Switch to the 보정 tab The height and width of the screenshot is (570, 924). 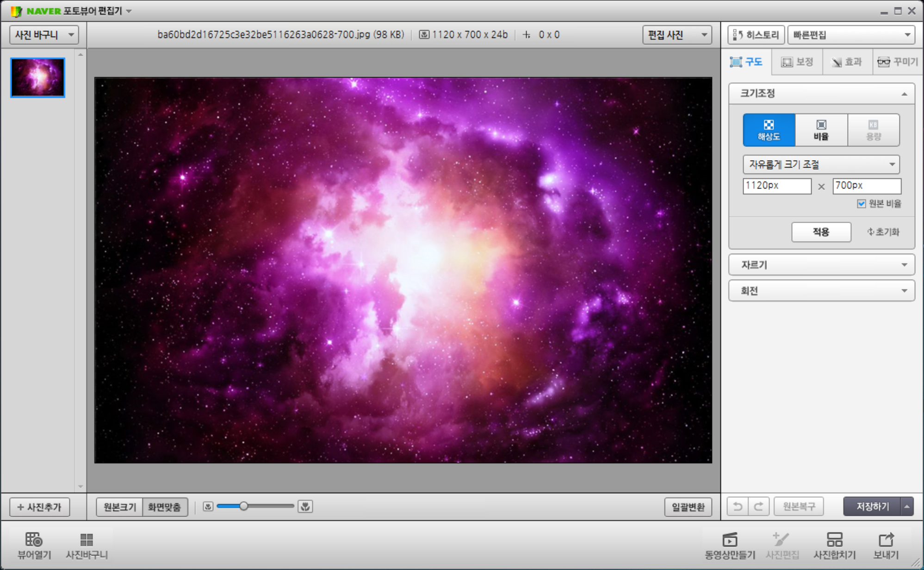(x=797, y=62)
